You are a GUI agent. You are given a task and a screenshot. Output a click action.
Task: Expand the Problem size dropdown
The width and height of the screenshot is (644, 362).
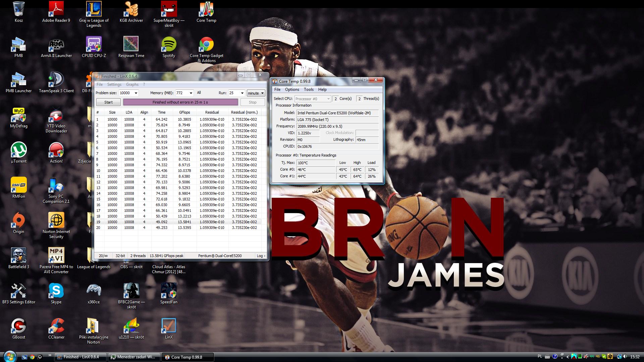(x=136, y=93)
